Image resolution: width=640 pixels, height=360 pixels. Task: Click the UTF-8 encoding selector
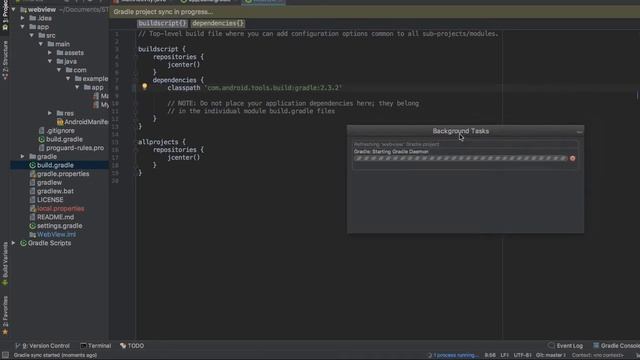click(522, 355)
